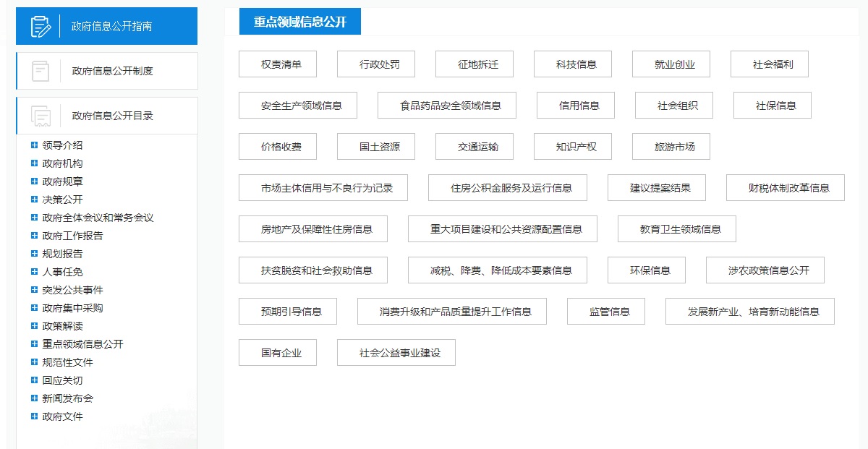Screen dimensions: 868x449
Task: Click plus icon next to 政策解读
Action: tap(34, 326)
